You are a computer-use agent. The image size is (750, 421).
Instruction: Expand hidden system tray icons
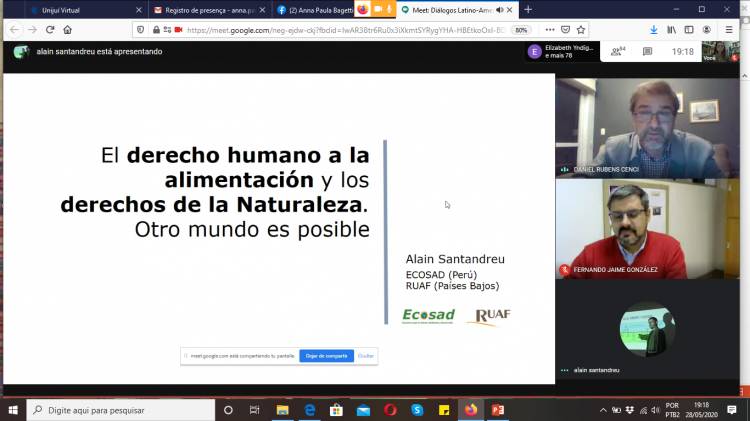pos(603,410)
